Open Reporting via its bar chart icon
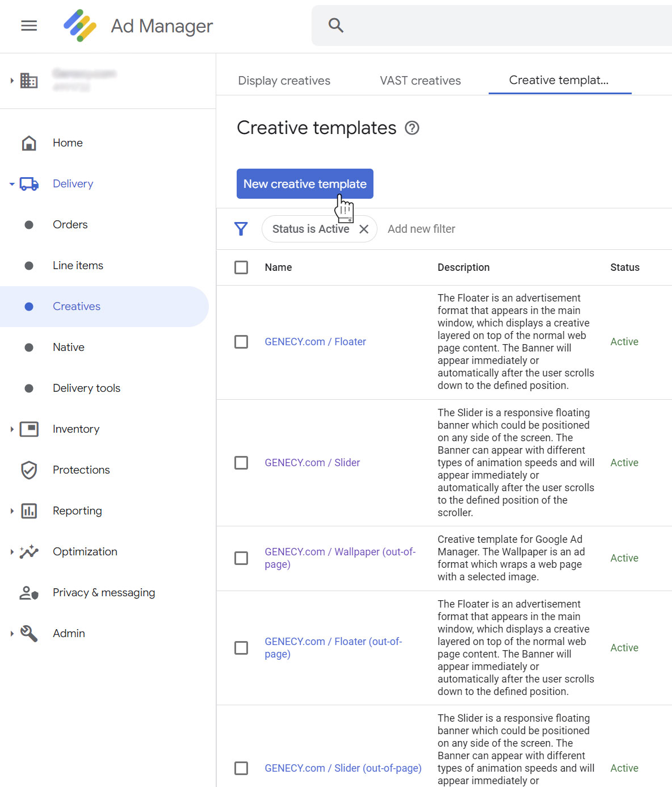Viewport: 672px width, 787px height. click(x=28, y=510)
